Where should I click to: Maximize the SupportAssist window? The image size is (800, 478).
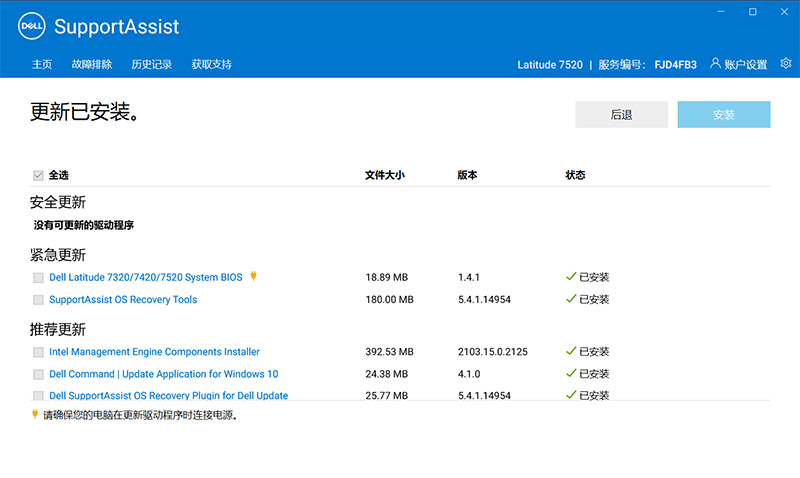(x=753, y=11)
